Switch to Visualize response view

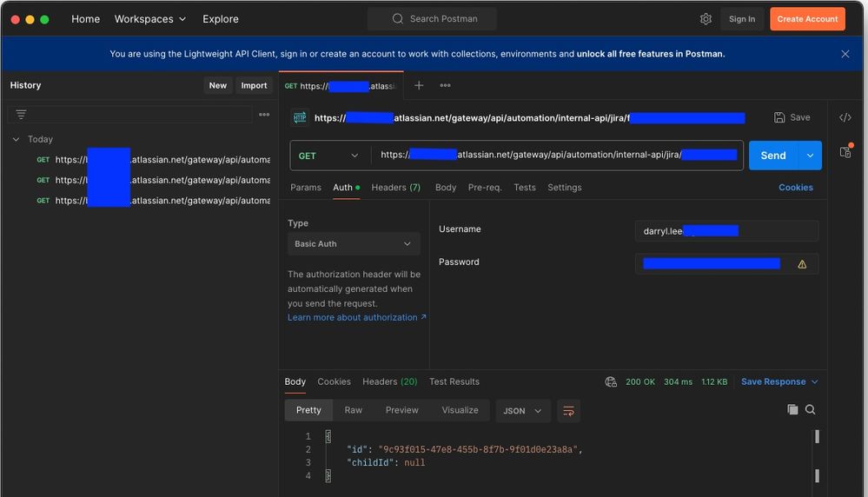coord(460,410)
